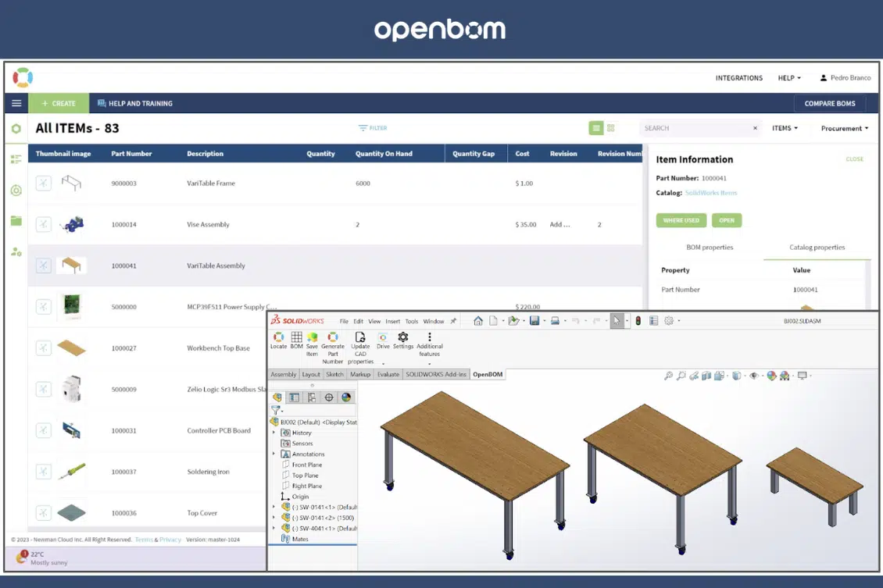Open the PropertyManager tab icon
The image size is (883, 588).
pos(295,397)
